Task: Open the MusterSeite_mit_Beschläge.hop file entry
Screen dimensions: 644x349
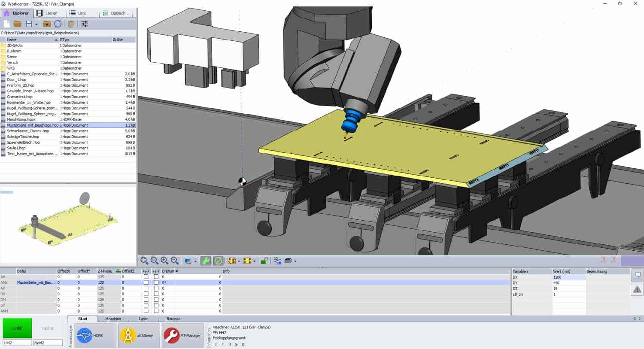Action: (32, 125)
